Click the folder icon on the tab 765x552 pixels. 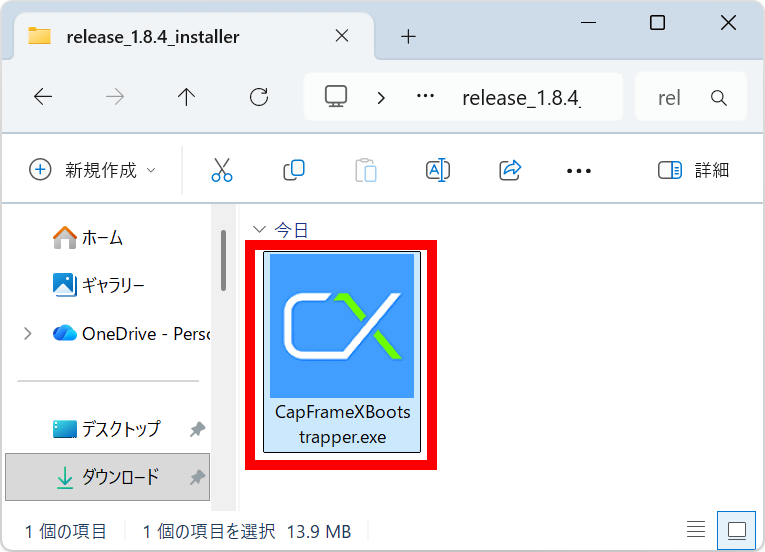coord(40,36)
